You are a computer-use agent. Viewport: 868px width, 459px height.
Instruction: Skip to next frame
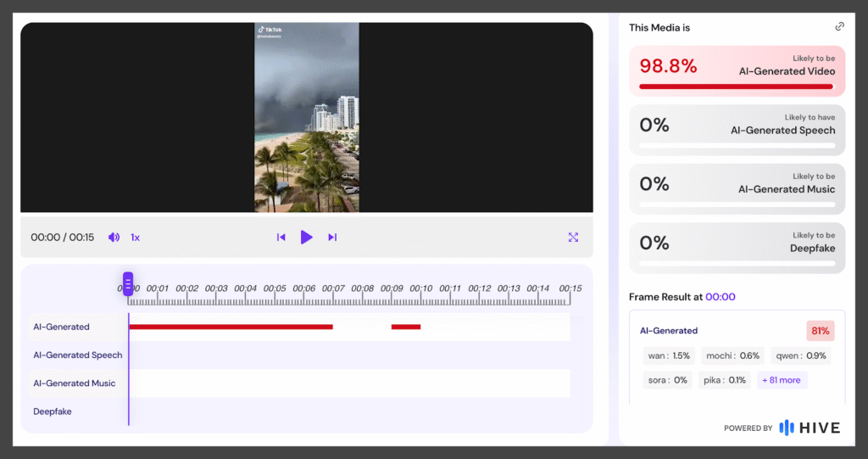[332, 238]
